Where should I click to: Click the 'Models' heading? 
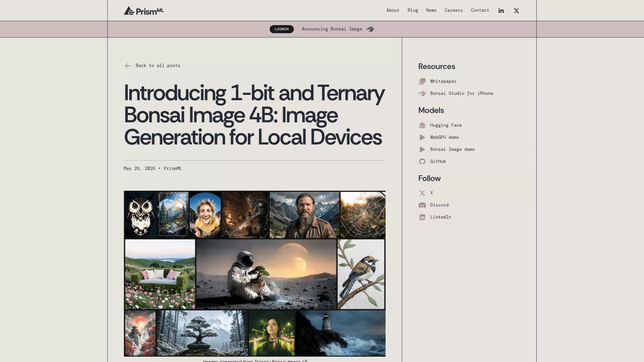(x=431, y=110)
